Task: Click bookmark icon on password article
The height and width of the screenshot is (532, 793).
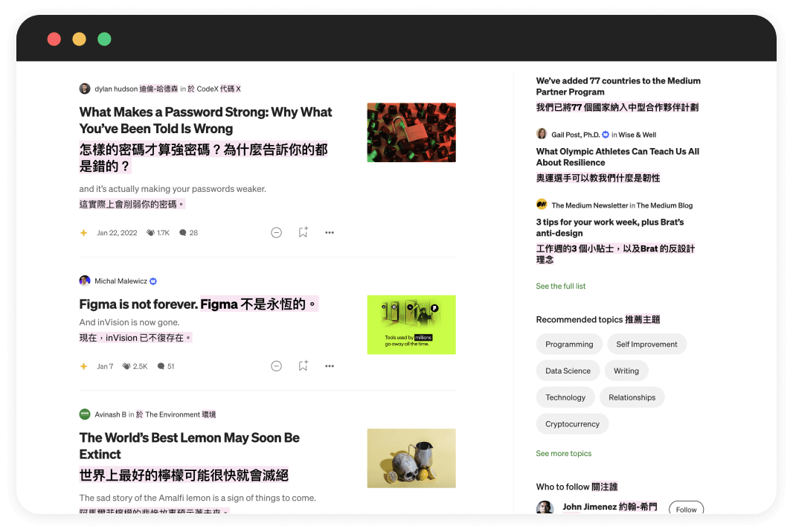Action: (x=303, y=232)
